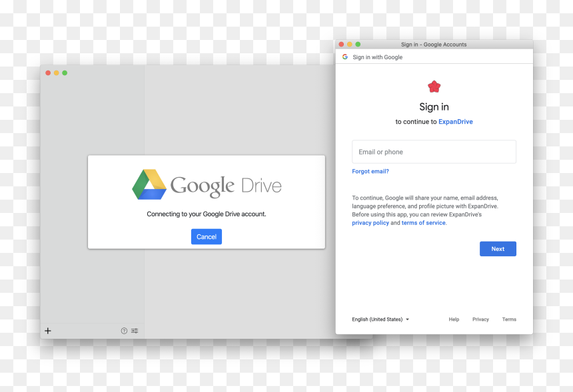Click the red ExpanDrive flower logo
573x392 pixels.
434,87
